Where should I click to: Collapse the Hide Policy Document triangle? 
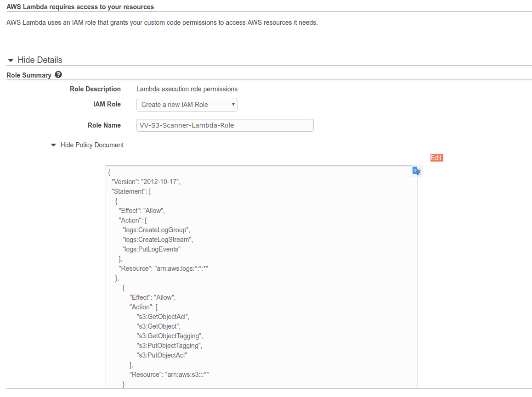pos(54,145)
